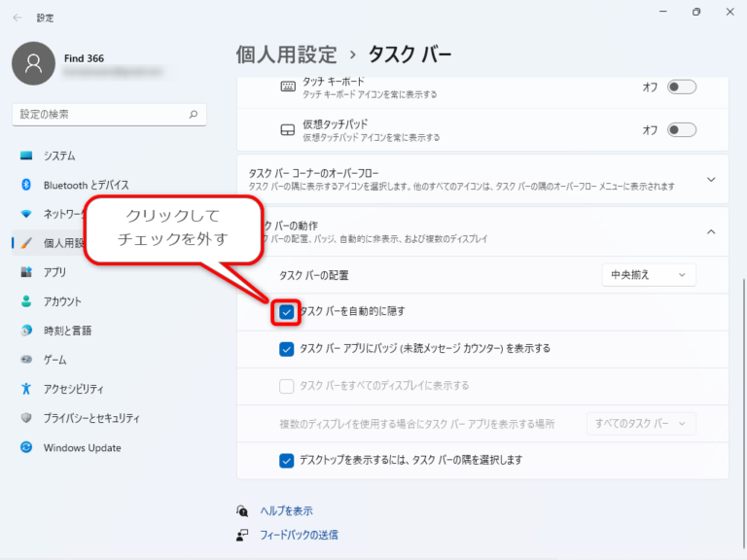747x560 pixels.
Task: Expand タスク バー コーナーのオーバーフロー section
Action: click(x=710, y=179)
